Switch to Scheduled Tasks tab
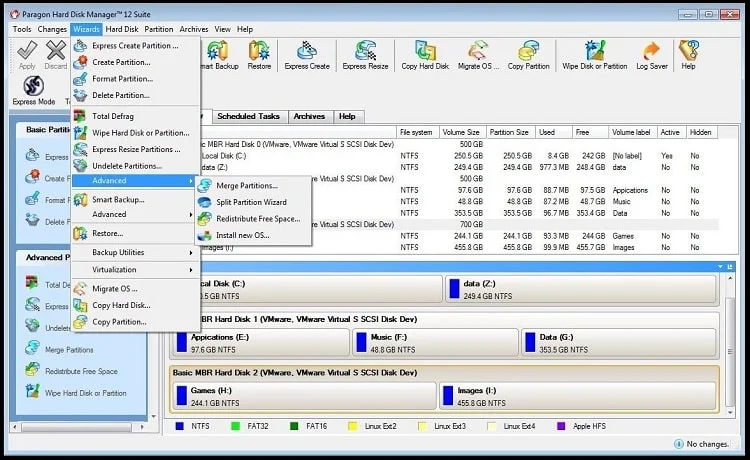This screenshot has width=750, height=460. coord(248,116)
